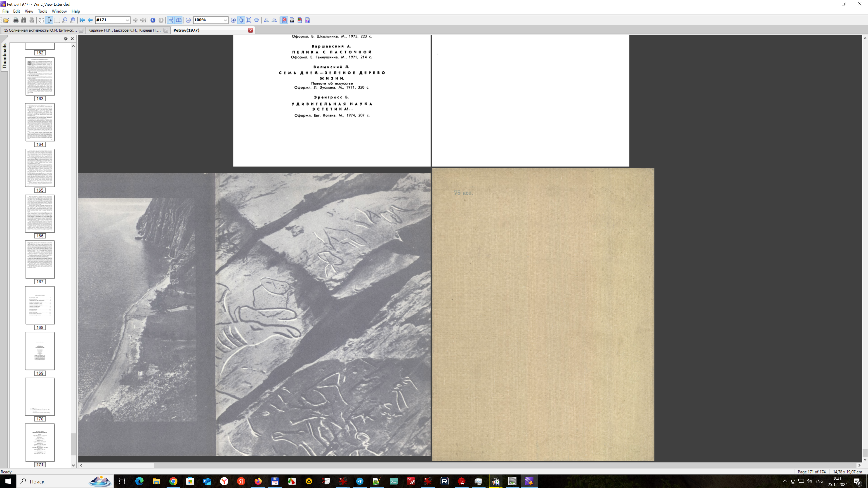Launch Telegram from the taskbar
Screen dimensions: 868x488
(360, 481)
